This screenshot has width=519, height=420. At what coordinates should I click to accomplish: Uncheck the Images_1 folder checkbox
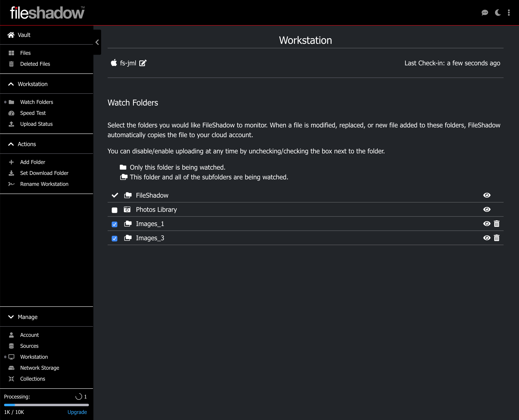[115, 224]
